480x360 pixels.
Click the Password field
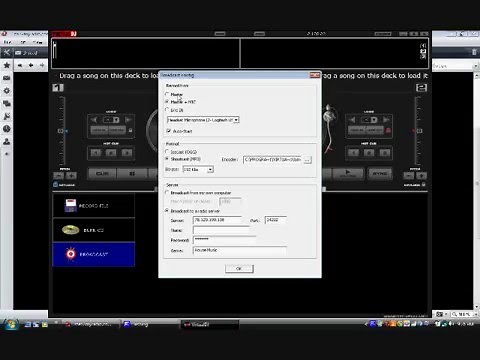(225, 240)
